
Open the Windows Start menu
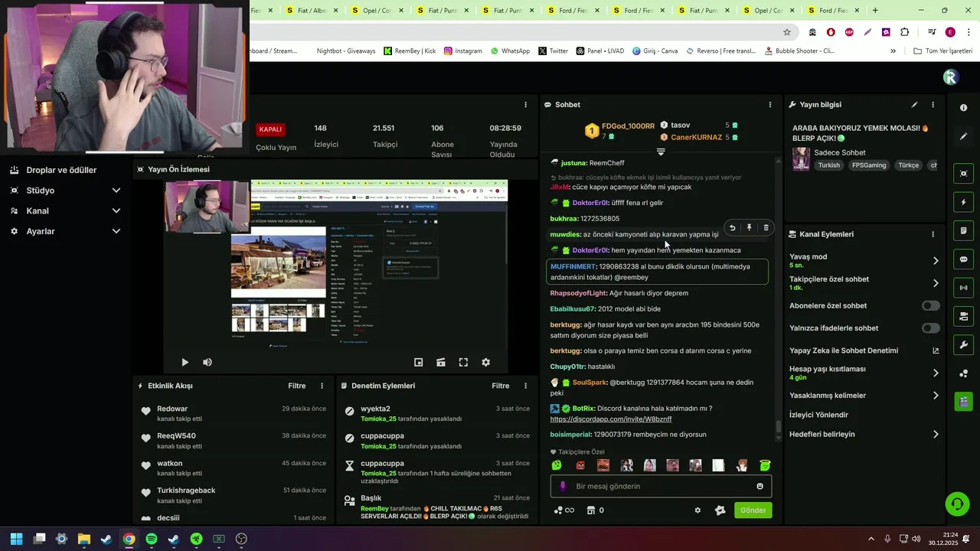pyautogui.click(x=17, y=539)
